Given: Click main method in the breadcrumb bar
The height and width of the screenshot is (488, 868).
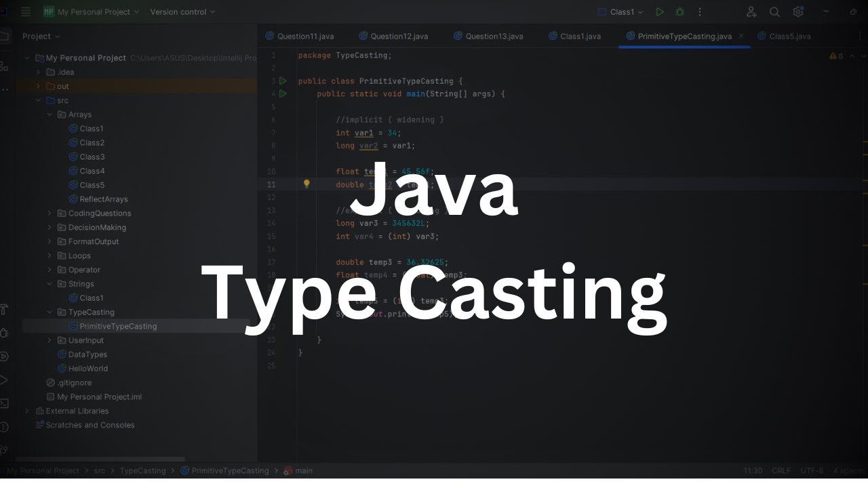Looking at the screenshot, I should (298, 470).
